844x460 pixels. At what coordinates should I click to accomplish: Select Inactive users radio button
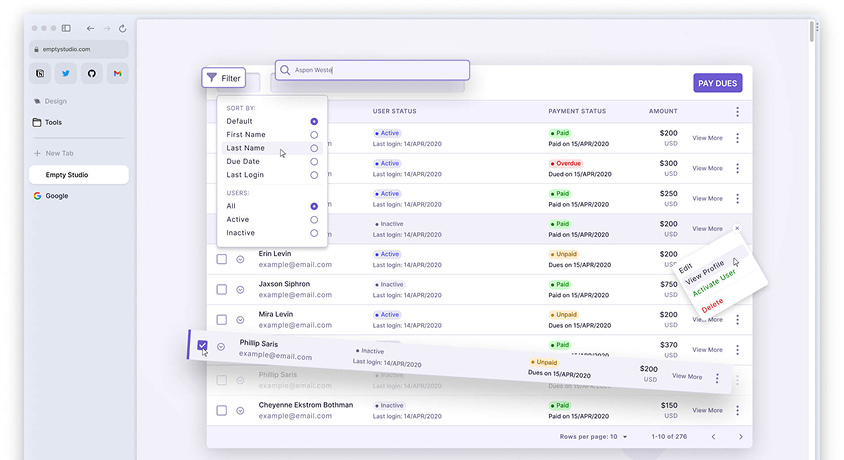point(314,233)
